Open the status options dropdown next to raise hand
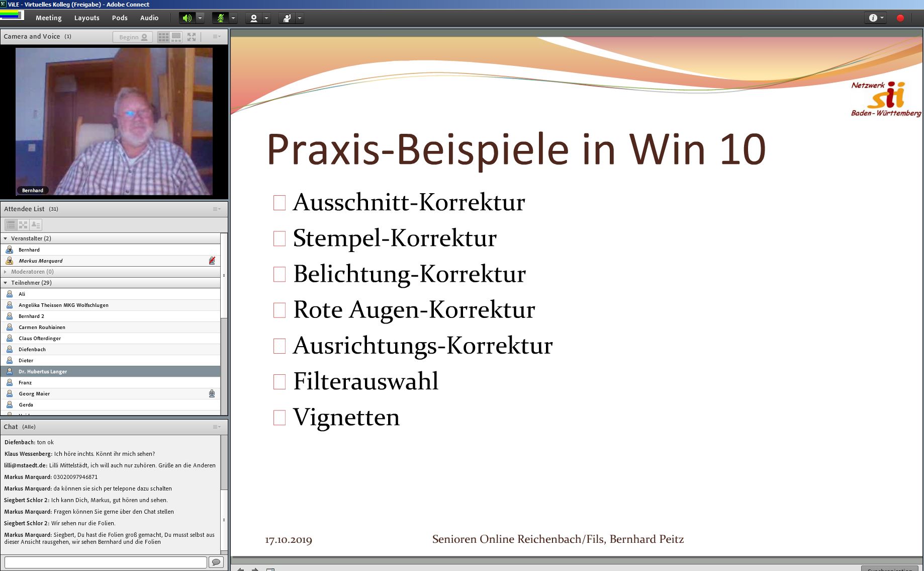The width and height of the screenshot is (924, 571). (x=300, y=18)
